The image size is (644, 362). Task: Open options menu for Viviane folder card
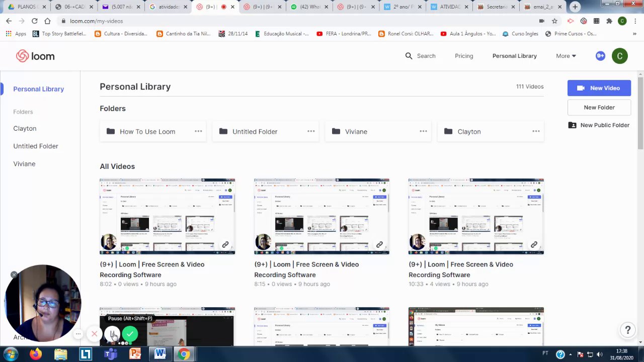pos(423,131)
